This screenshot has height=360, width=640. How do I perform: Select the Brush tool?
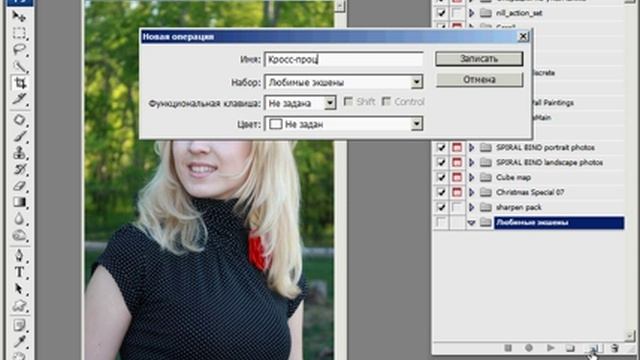coord(19,137)
